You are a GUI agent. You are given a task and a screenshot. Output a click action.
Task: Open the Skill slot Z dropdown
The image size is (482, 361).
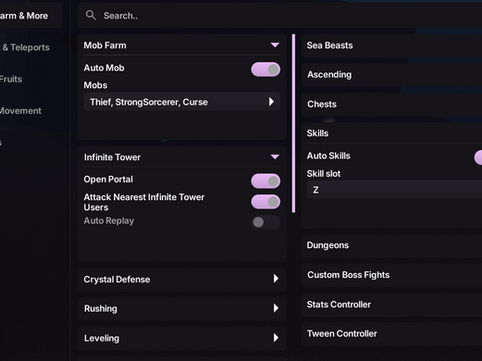click(394, 190)
